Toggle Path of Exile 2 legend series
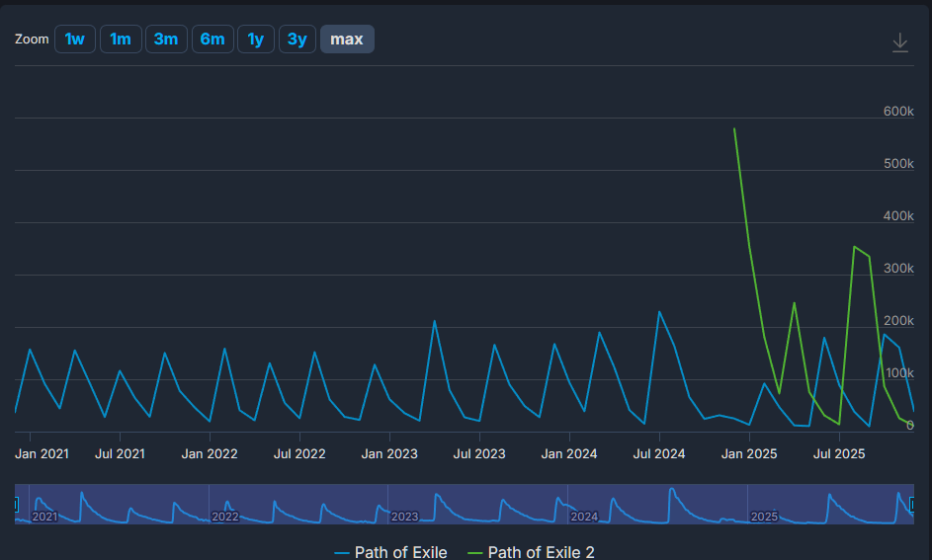The image size is (932, 560). (531, 552)
